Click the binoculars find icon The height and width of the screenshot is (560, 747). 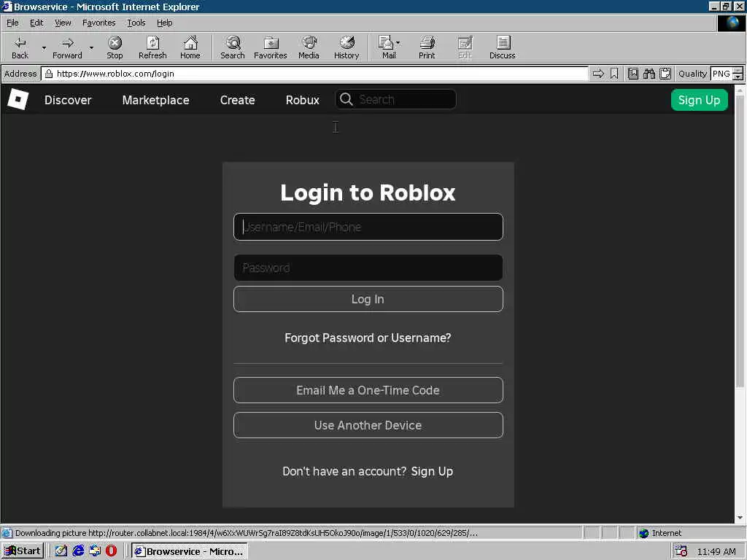[x=649, y=74]
